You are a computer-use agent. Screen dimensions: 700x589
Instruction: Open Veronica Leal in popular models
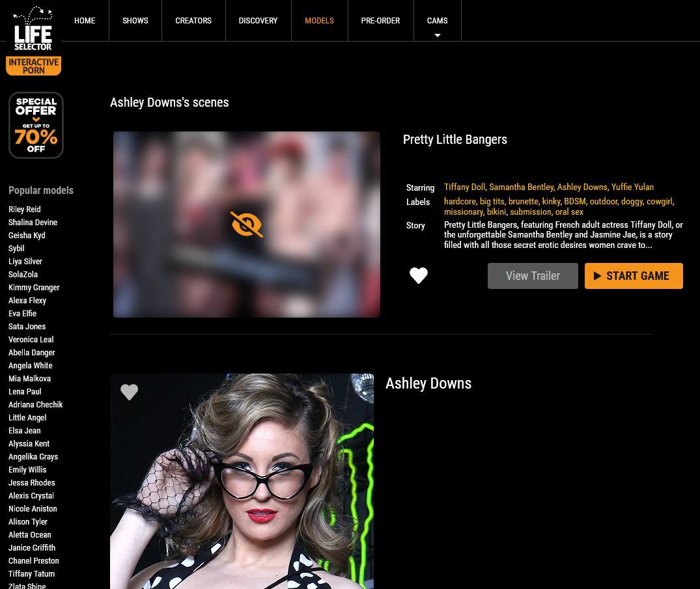[31, 340]
